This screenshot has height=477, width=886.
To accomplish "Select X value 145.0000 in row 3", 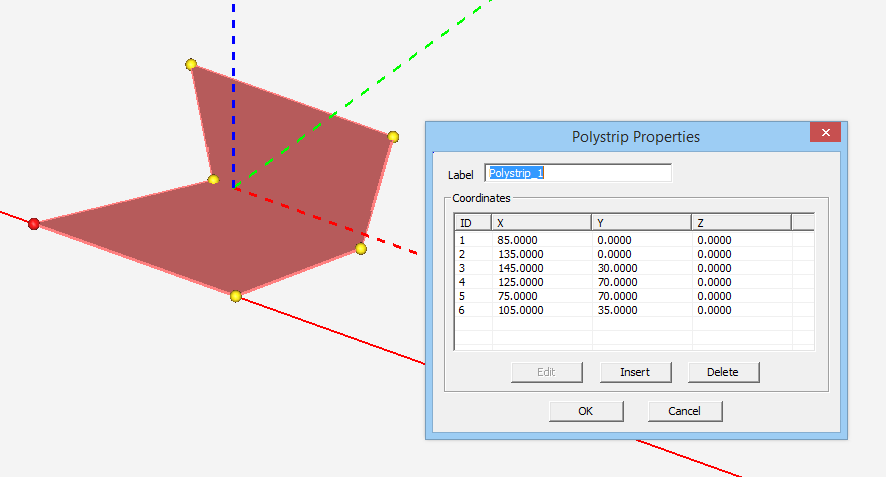I will coord(520,268).
